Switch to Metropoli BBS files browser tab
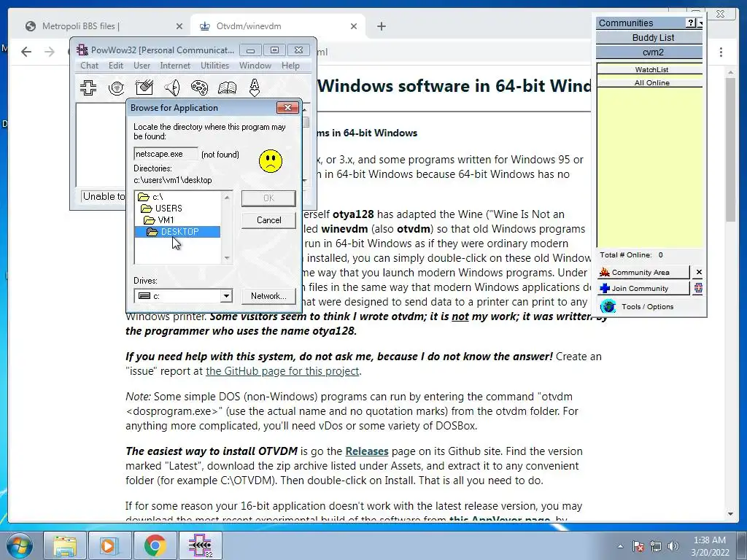This screenshot has height=560, width=747. point(104,26)
